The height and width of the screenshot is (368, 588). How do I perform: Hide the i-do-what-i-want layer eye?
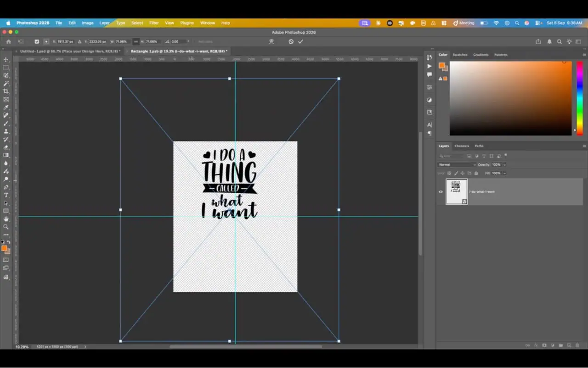(x=441, y=192)
